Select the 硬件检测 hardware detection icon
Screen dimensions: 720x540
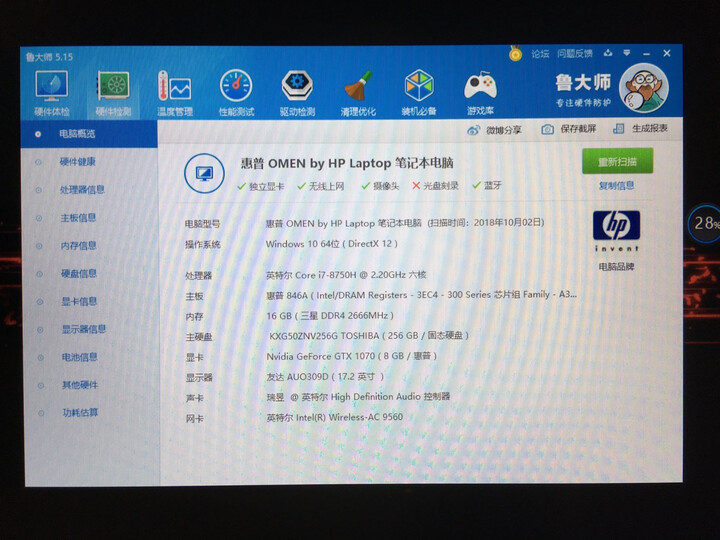click(x=113, y=93)
